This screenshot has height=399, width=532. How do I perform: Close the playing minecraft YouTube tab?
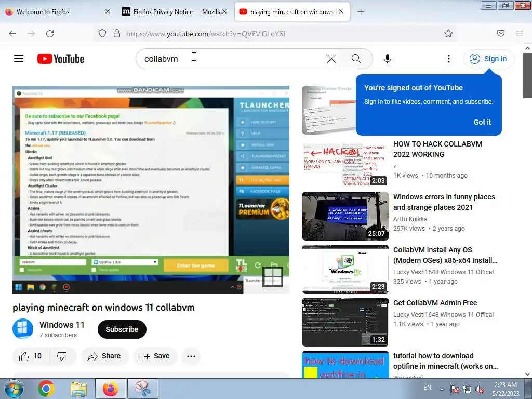tap(341, 11)
